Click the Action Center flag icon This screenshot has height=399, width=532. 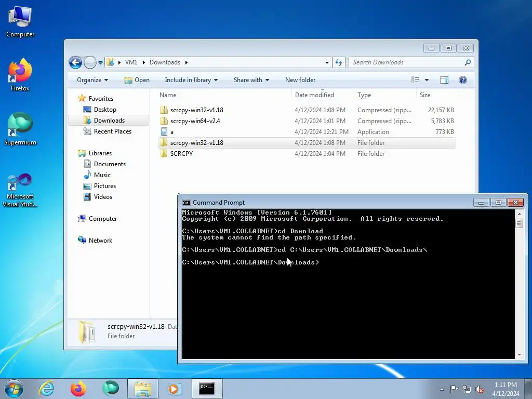pos(454,389)
